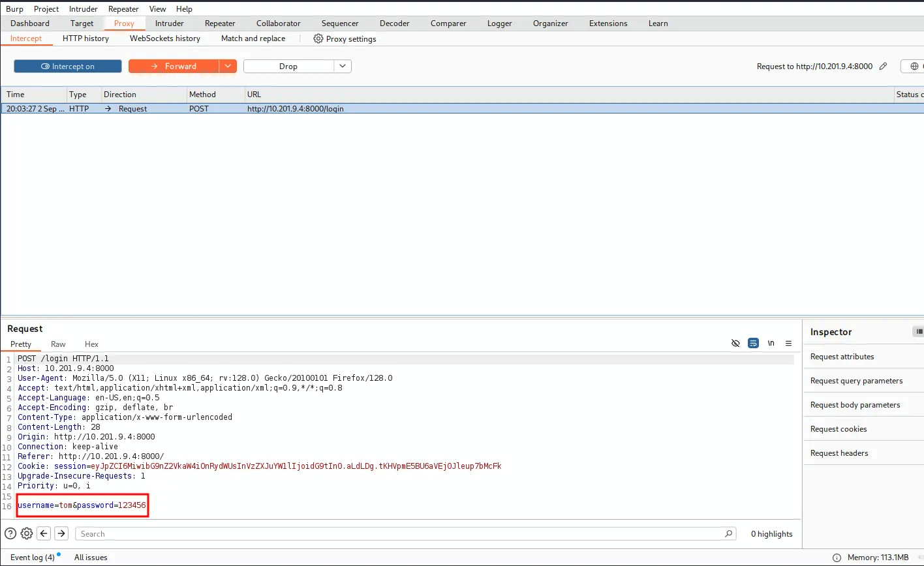This screenshot has width=924, height=566.
Task: Open the Intruder menu in menu bar
Action: tap(84, 8)
